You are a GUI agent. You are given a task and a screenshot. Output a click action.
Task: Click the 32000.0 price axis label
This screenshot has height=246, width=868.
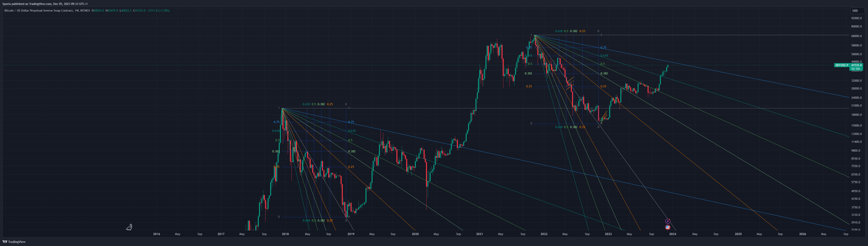pos(856,81)
